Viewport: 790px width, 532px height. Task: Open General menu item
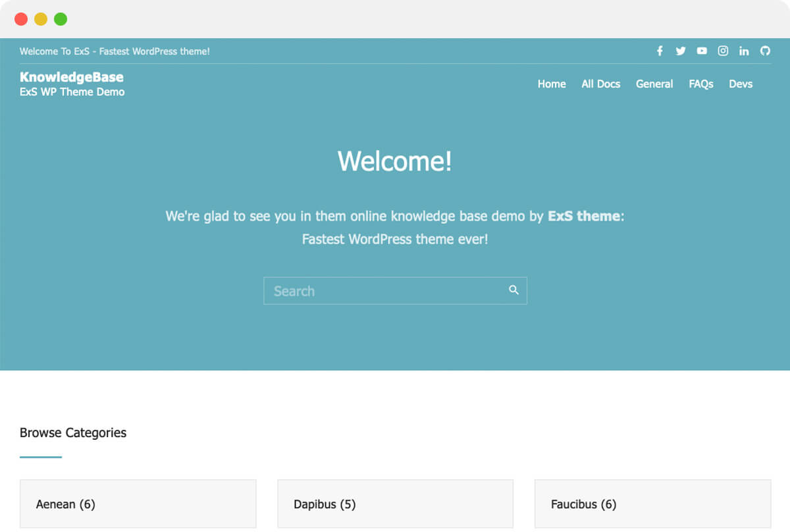[654, 84]
